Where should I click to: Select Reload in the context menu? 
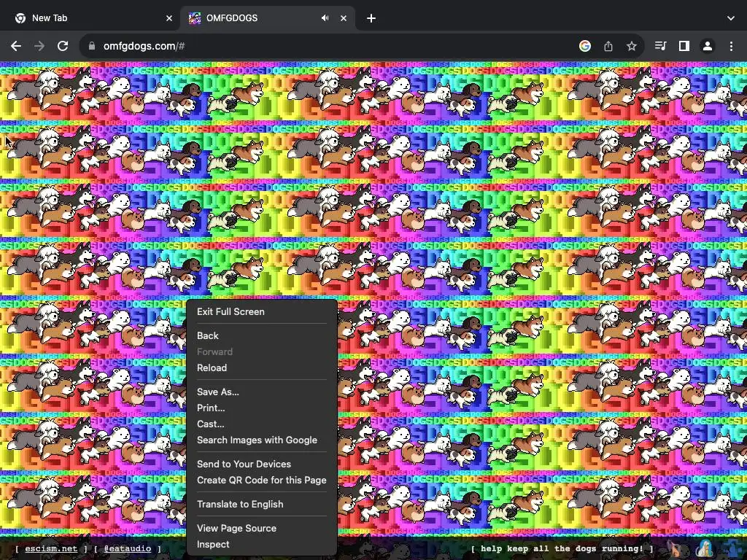tap(262, 367)
